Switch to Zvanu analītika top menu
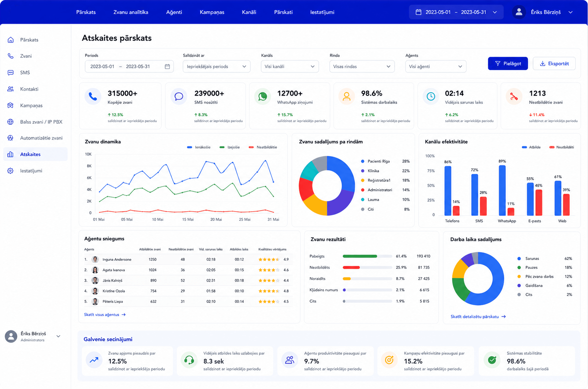This screenshot has width=588, height=389. click(x=130, y=12)
